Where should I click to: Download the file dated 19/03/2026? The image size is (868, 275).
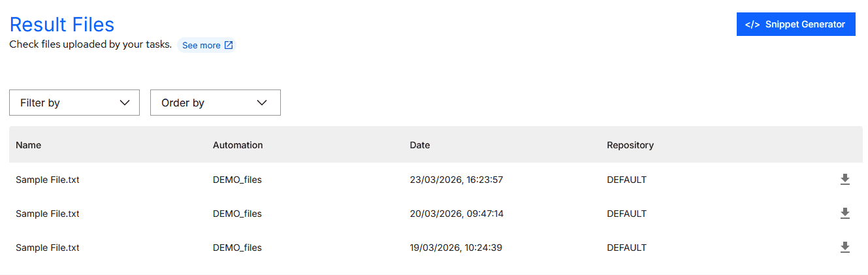coord(844,248)
